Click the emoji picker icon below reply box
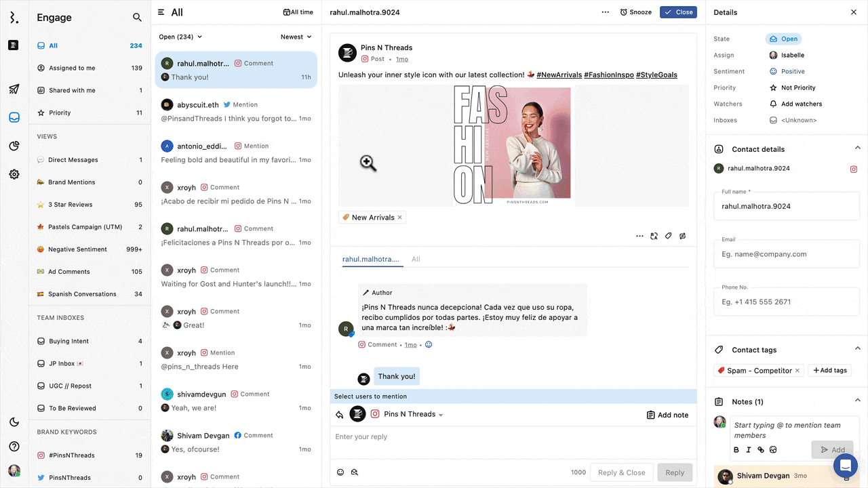 tap(340, 472)
